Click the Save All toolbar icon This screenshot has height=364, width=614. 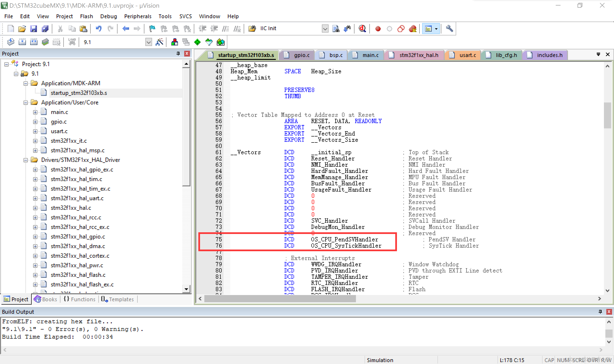click(x=45, y=29)
